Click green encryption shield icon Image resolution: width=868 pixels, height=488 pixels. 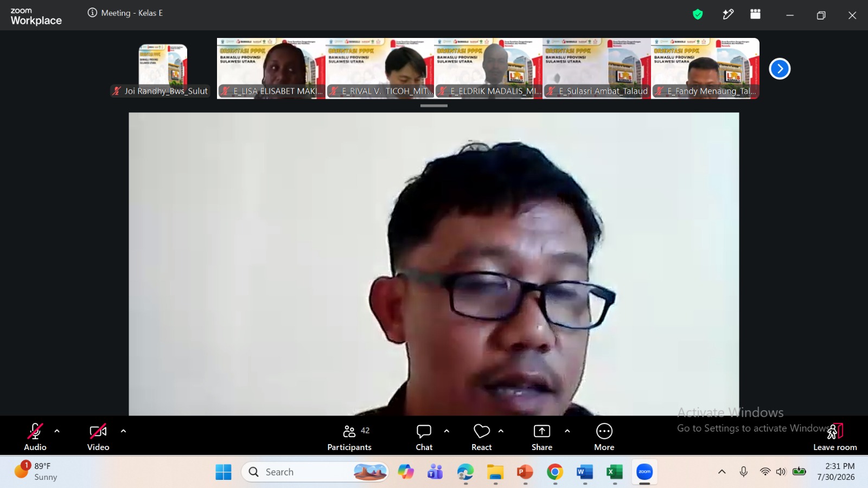click(x=698, y=15)
